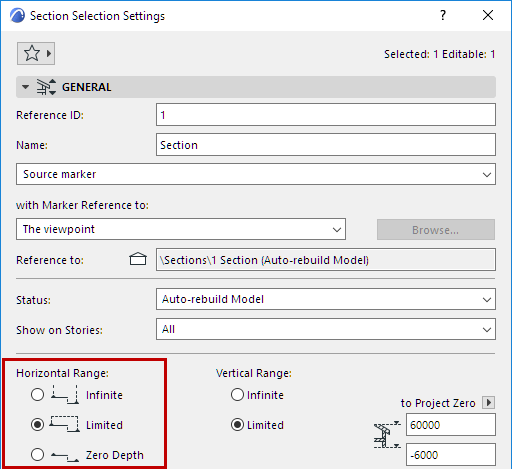Screen dimensions: 512x469
Task: Click the General panel section icon
Action: click(x=46, y=87)
